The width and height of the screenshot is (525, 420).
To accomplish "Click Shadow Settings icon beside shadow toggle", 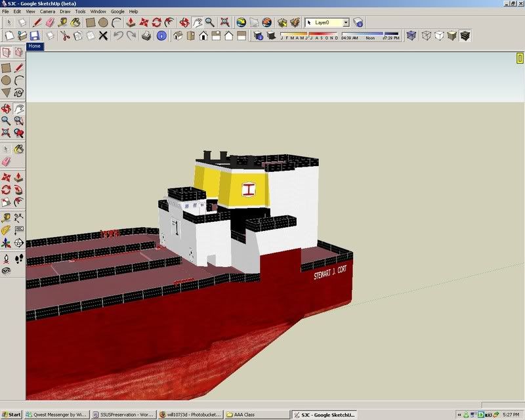I will tap(258, 35).
